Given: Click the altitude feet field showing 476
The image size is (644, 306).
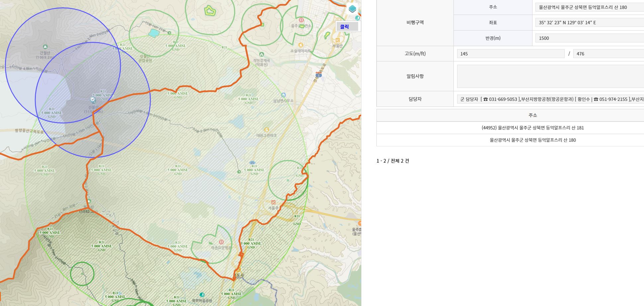Looking at the screenshot, I should [608, 54].
